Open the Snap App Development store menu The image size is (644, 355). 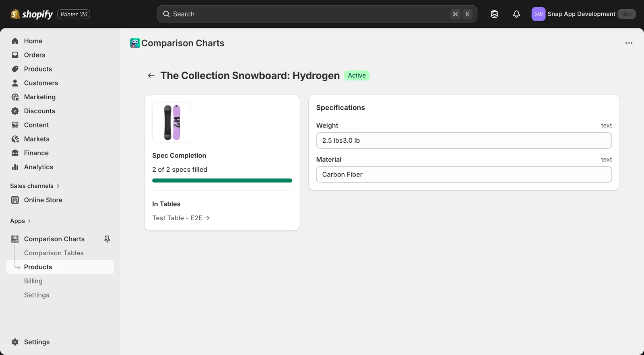point(583,14)
